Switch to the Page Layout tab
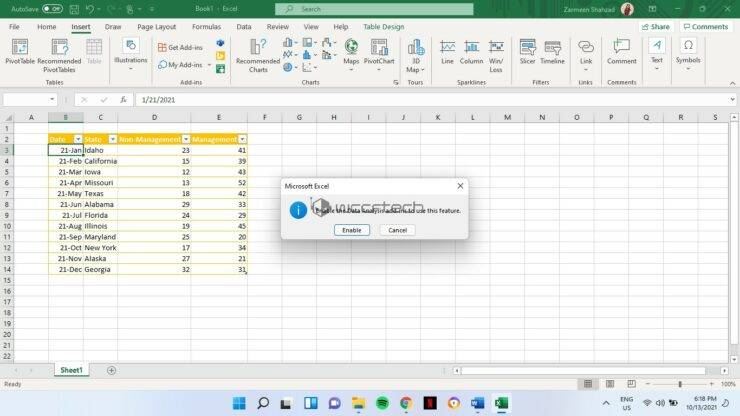This screenshot has width=740, height=416. coord(156,27)
